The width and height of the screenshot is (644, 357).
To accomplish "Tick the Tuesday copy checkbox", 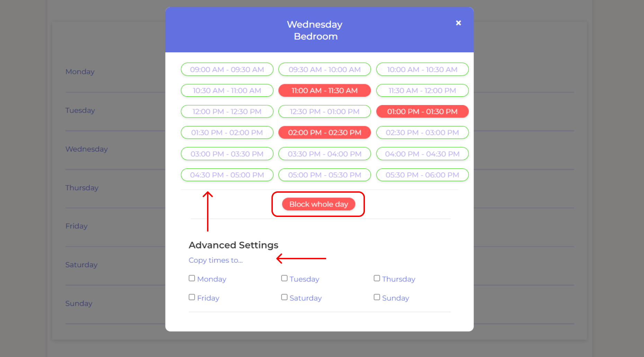I will 284,278.
